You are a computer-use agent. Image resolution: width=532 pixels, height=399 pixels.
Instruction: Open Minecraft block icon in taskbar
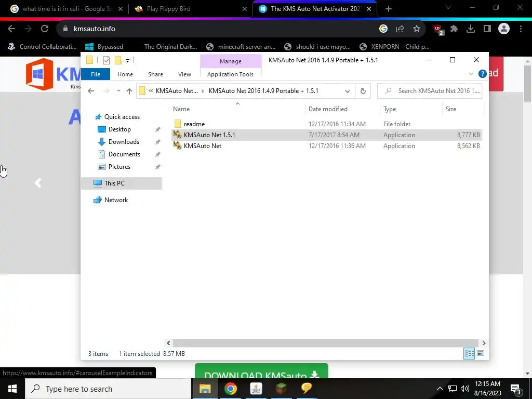(281, 389)
